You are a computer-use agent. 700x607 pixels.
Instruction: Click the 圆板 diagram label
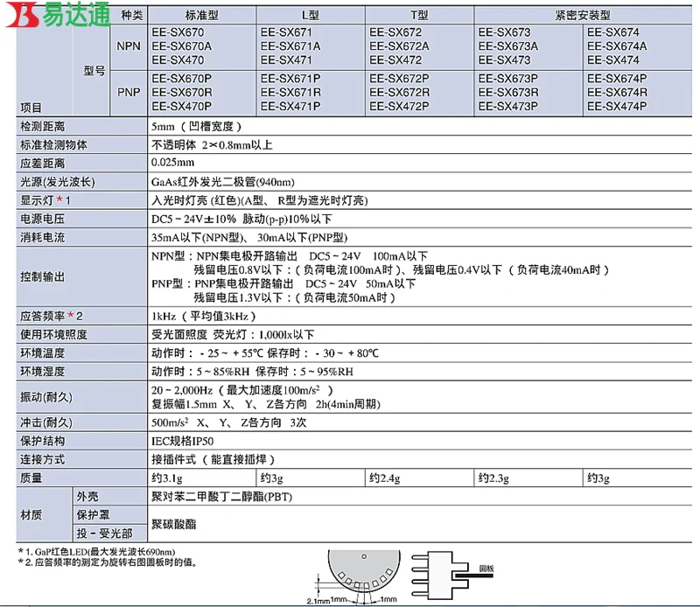[486, 569]
